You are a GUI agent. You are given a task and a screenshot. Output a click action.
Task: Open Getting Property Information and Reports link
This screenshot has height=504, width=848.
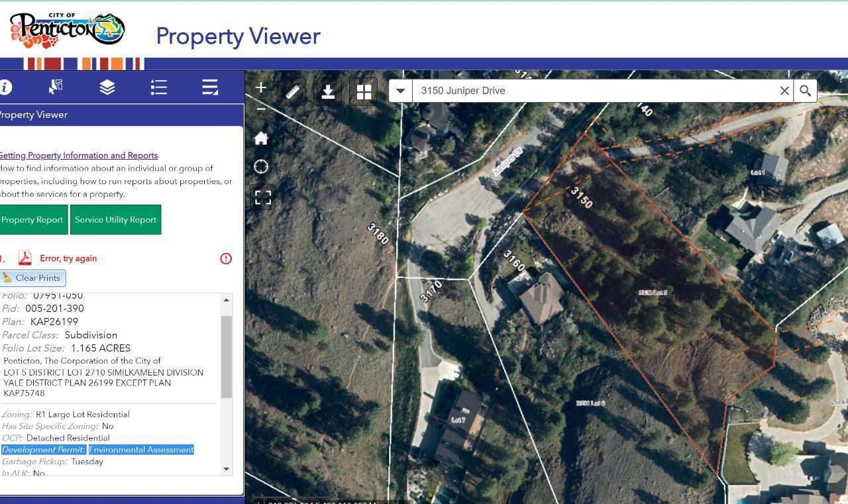point(78,156)
